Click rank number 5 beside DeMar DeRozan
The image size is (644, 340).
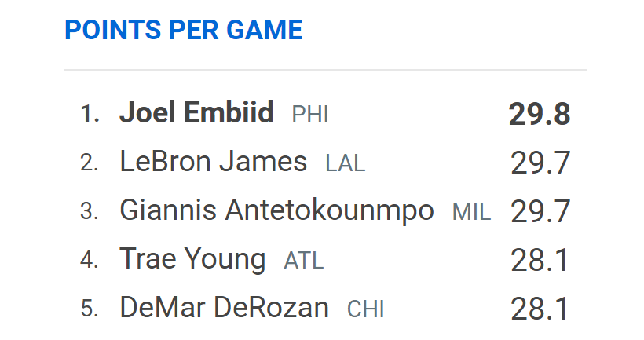point(90,309)
